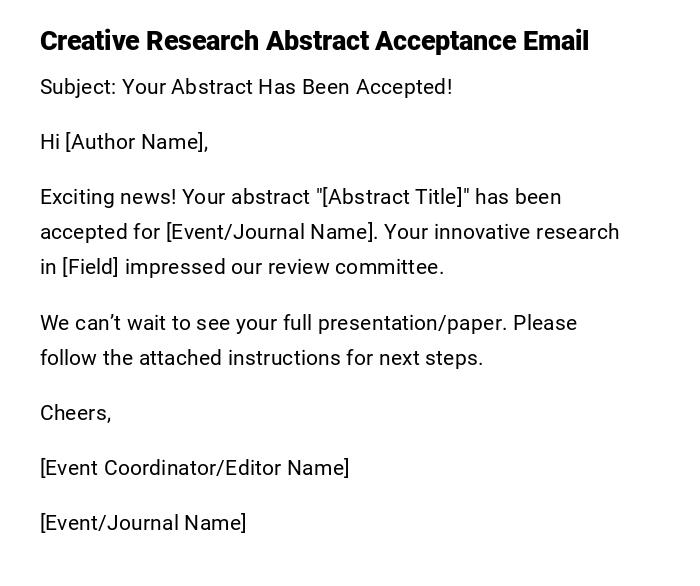Screen dimensions: 700x586
Task: Click the 'Subject:' label text
Action: 78,87
